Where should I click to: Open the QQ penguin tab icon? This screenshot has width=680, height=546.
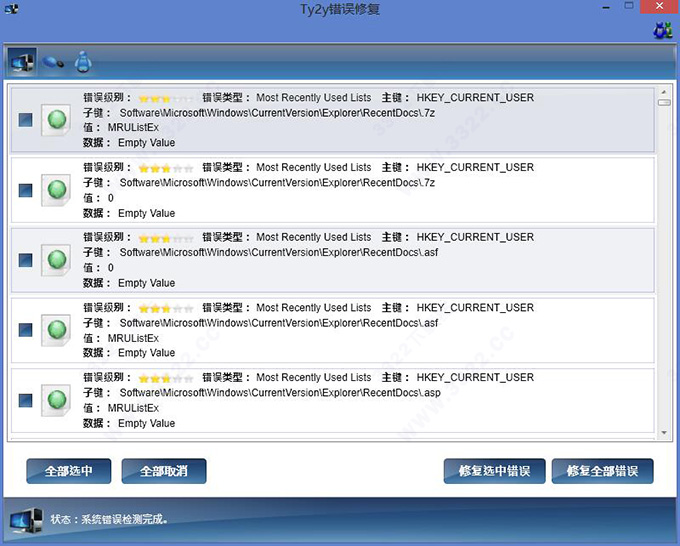83,62
